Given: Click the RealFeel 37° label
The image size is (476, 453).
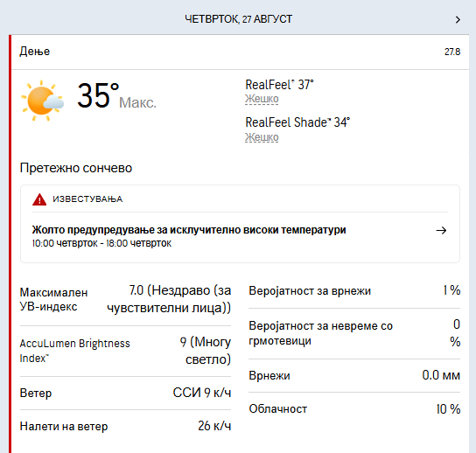Looking at the screenshot, I should click(x=279, y=85).
